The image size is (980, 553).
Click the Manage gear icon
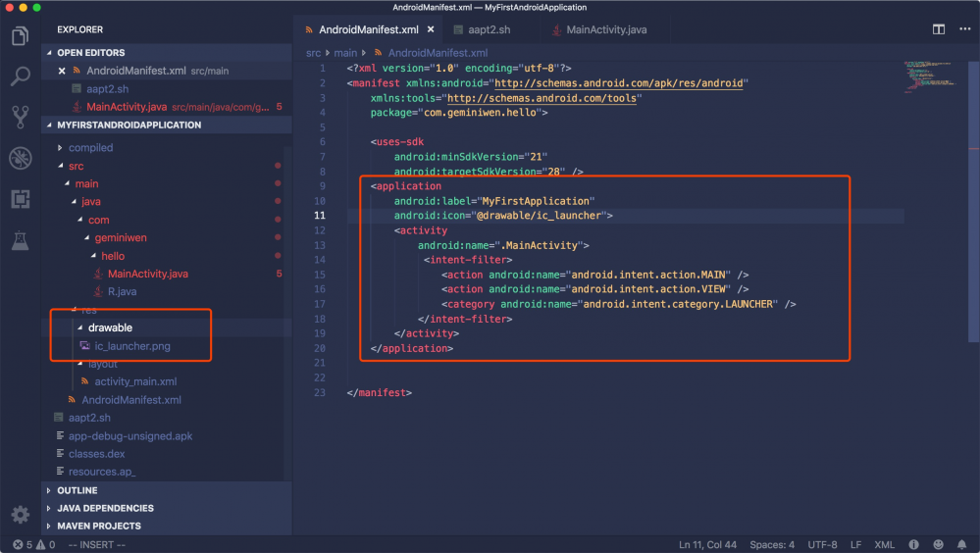20,515
